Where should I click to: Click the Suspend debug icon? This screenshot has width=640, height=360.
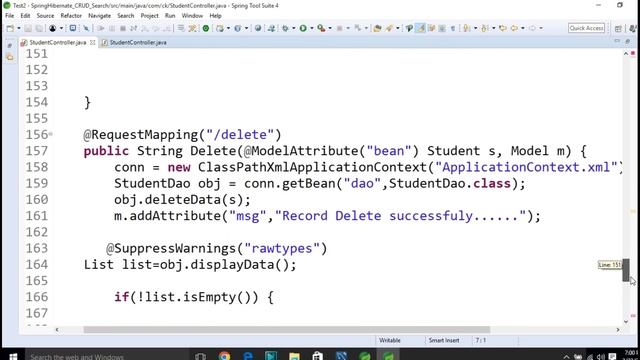tap(112, 28)
